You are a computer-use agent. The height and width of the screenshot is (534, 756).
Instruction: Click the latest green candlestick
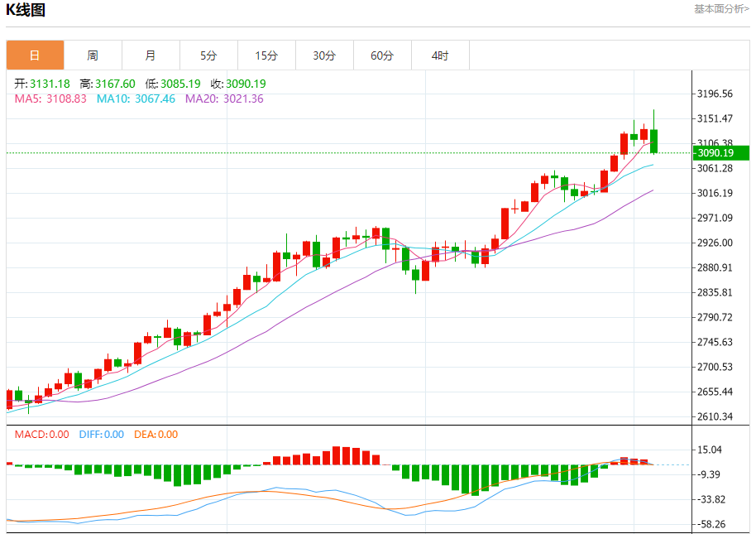coord(653,142)
